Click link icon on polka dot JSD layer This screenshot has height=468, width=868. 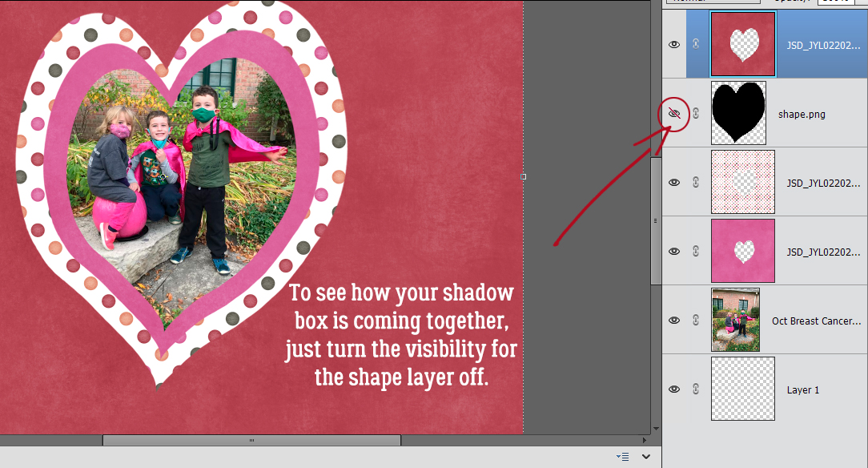[x=696, y=182]
